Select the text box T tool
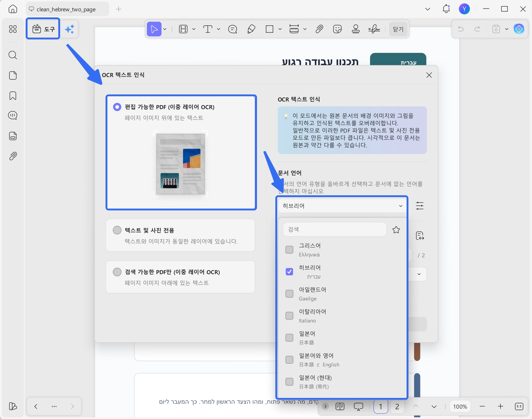The image size is (532, 419). 208,29
